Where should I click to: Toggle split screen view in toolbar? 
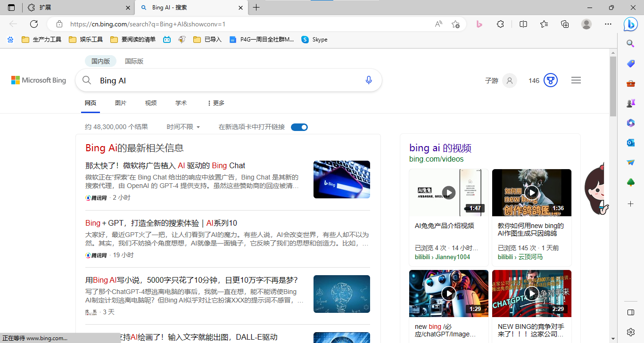coord(523,24)
